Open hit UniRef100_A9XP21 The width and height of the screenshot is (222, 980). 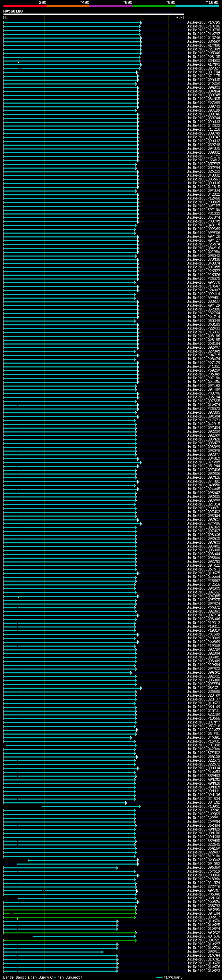pyautogui.click(x=203, y=940)
